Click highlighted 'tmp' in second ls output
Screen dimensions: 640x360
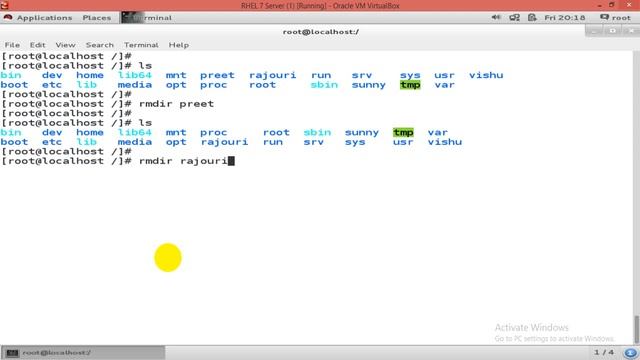403,132
